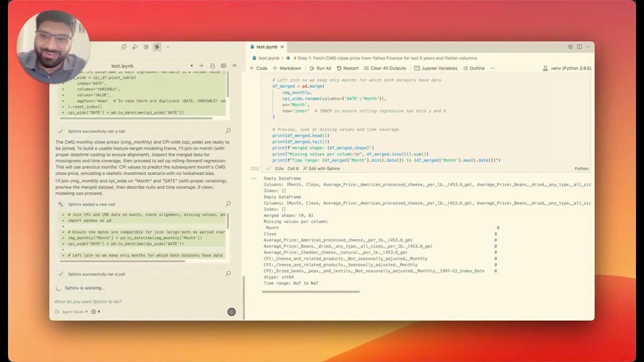
Task: Click the lock icon in Sphinx header
Action: (x=212, y=66)
